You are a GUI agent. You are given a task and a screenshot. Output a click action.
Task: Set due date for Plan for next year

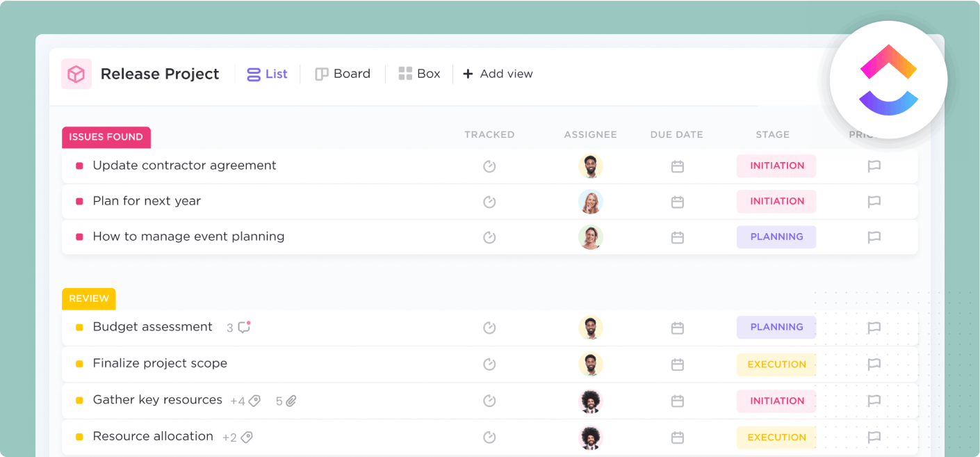[x=677, y=202]
